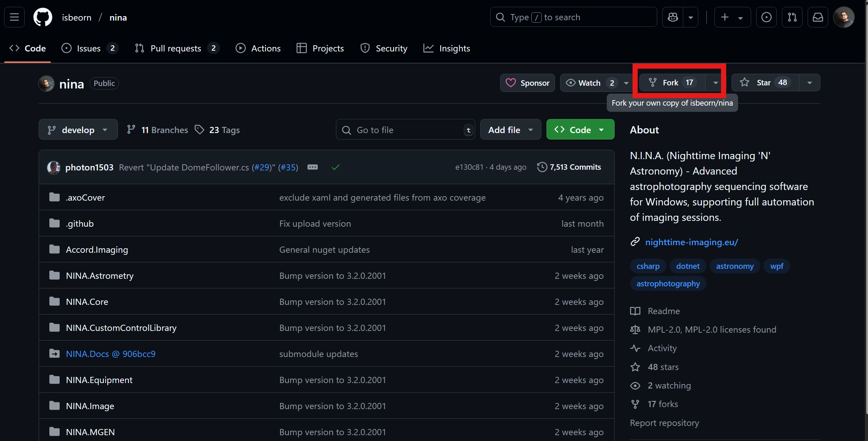Open the develop branch selector
Image resolution: width=868 pixels, height=441 pixels.
(x=78, y=130)
